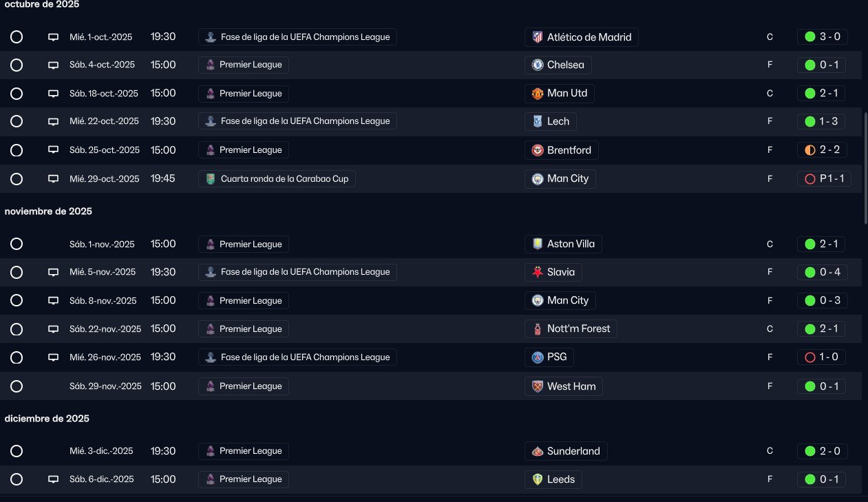868x502 pixels.
Task: Click Premier League tag on 8-nov match
Action: 244,301
